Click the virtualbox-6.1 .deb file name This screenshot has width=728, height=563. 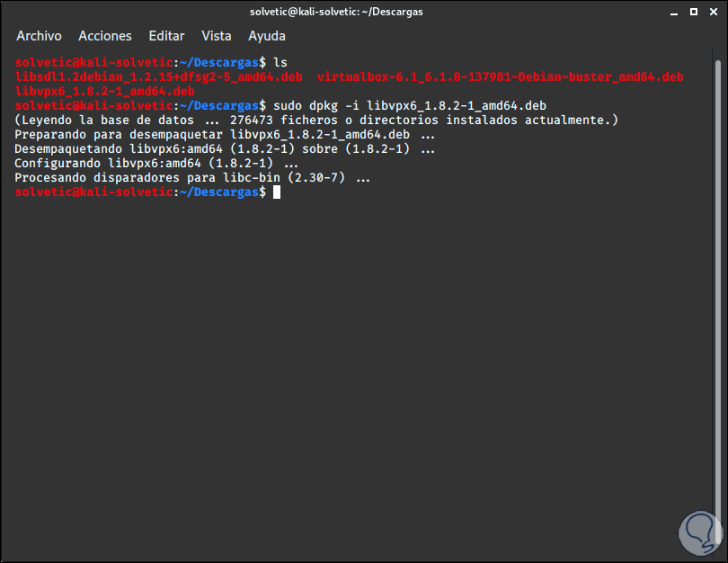500,76
